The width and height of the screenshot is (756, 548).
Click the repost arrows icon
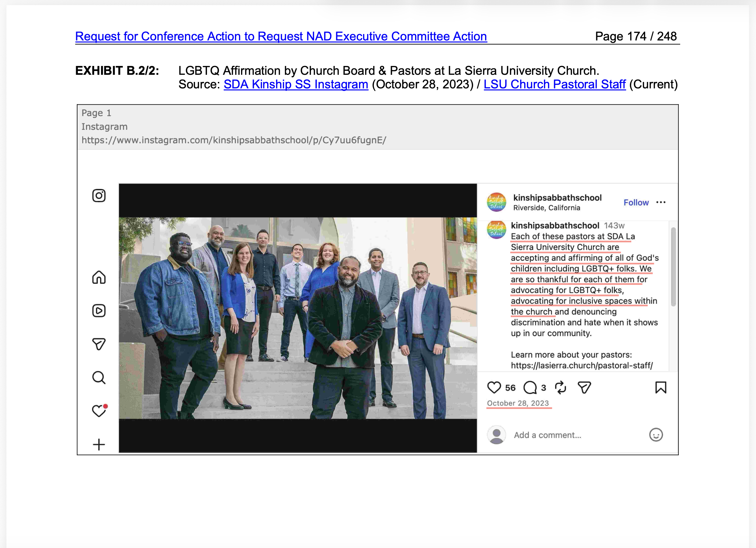tap(560, 387)
